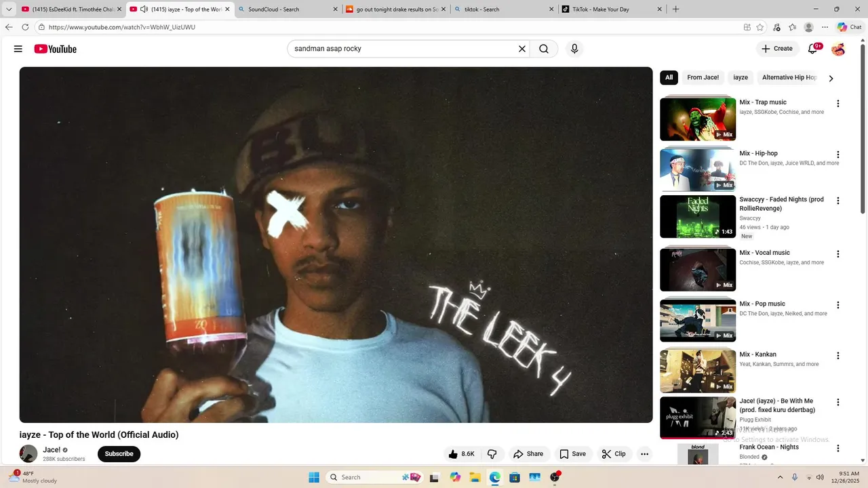Switch to TikTok - Make Your Day tab
The height and width of the screenshot is (488, 868).
click(612, 9)
